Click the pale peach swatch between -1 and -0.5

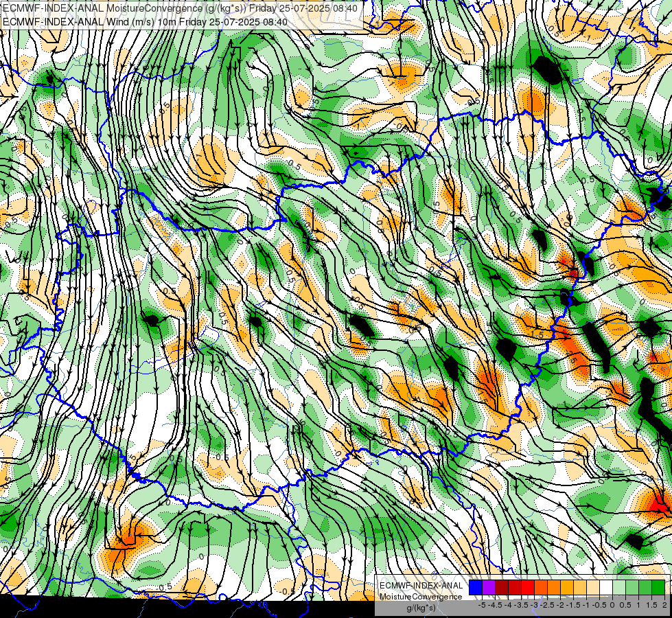coord(593,588)
